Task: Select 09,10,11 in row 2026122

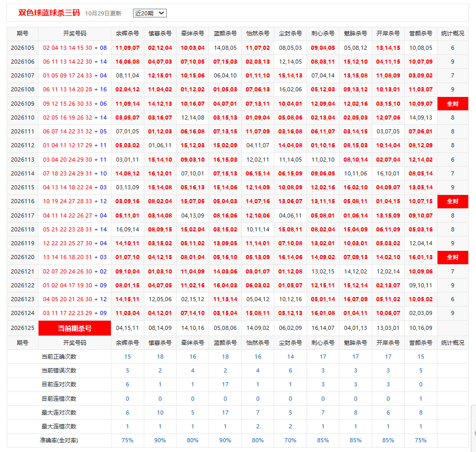Action: (421, 285)
